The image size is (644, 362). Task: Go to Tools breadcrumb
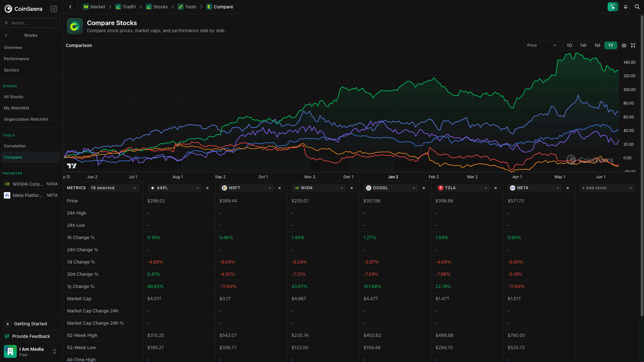(187, 7)
